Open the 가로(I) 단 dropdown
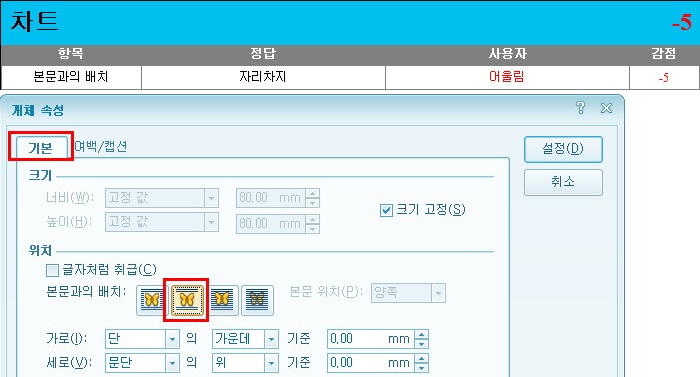 coord(172,339)
